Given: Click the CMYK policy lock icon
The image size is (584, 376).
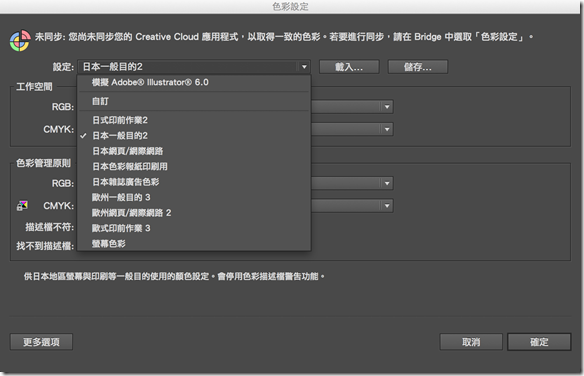Looking at the screenshot, I should pos(22,205).
